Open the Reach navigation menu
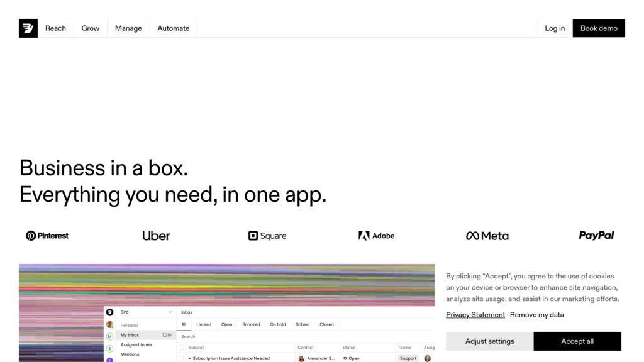The height and width of the screenshot is (362, 644). pos(55,28)
